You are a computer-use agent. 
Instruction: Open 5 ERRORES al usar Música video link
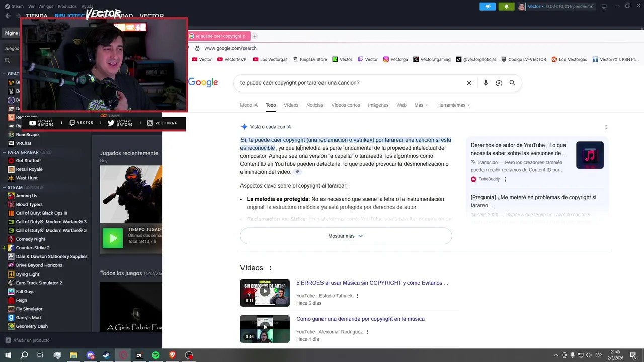372,283
